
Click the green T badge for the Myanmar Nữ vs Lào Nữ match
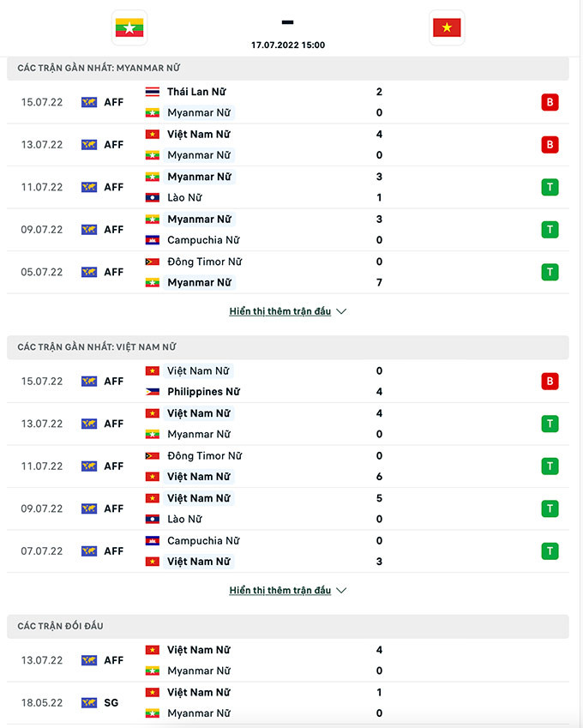click(x=550, y=187)
